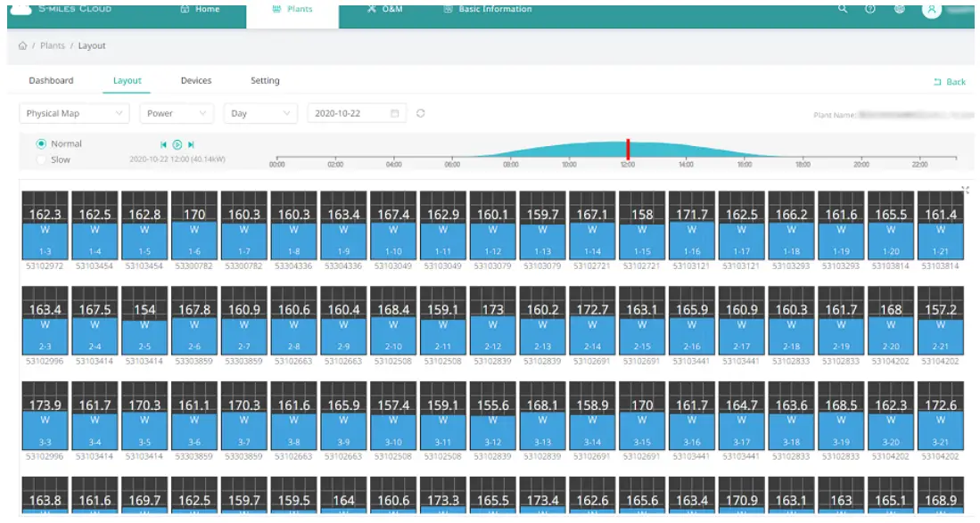Screen dimensions: 980x523
Task: Skip to the next timeline step
Action: 191,144
